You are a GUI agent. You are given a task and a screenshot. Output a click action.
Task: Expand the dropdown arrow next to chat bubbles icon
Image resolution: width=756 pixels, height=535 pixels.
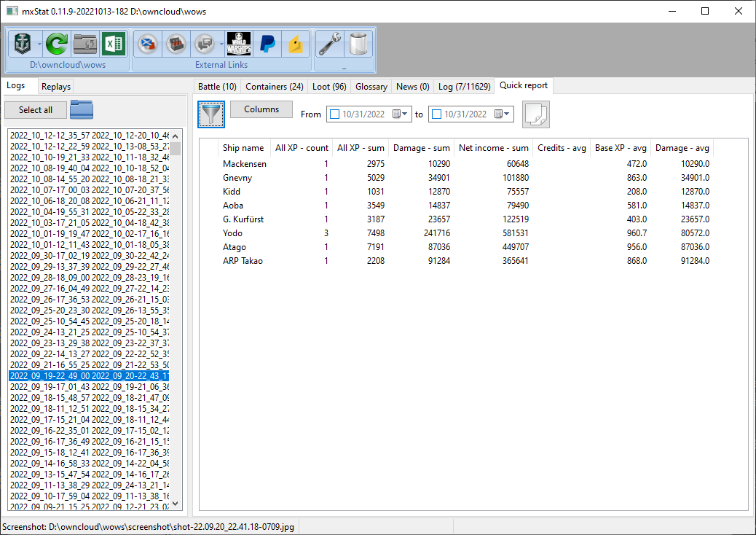221,44
